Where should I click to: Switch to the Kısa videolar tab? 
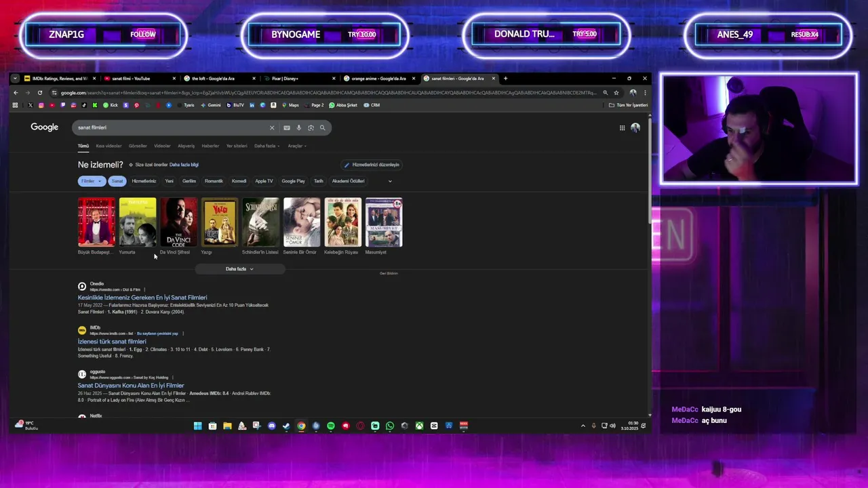108,146
